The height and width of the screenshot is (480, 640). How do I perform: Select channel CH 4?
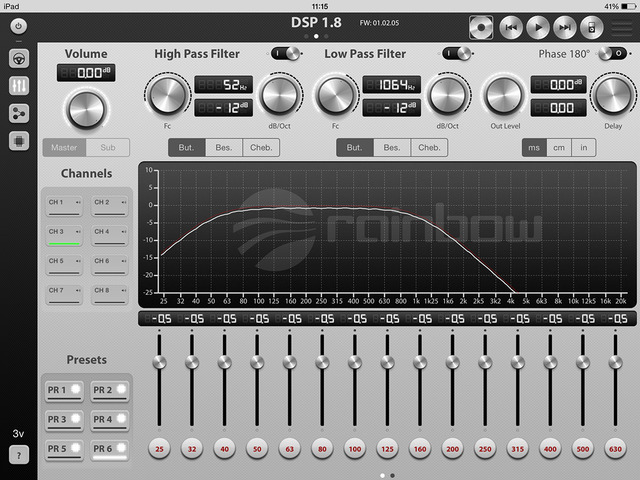pos(110,236)
